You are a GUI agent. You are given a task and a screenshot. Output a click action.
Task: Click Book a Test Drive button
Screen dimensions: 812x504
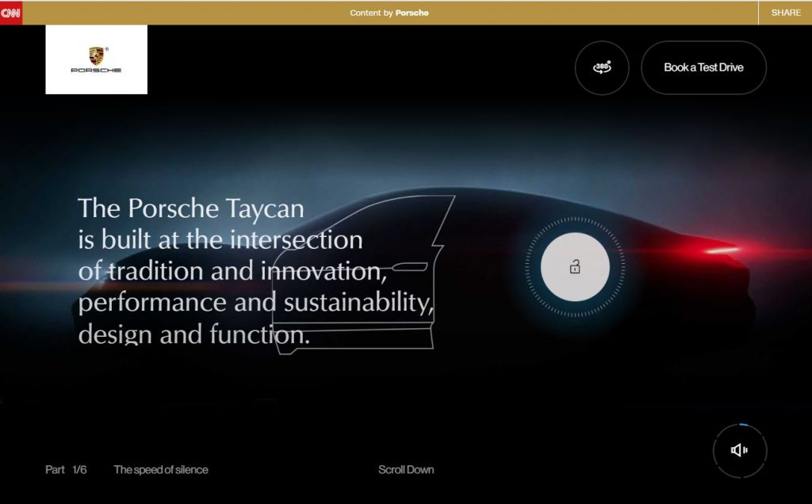[x=703, y=68]
